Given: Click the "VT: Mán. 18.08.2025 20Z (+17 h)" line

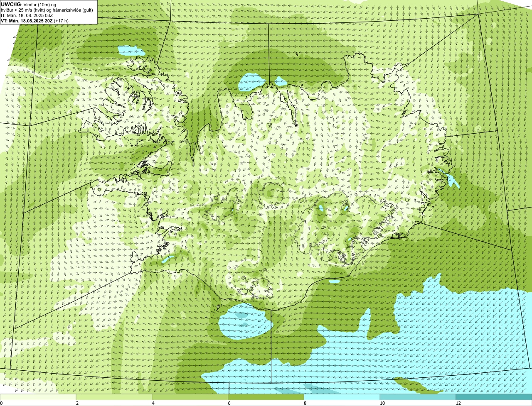Looking at the screenshot, I should click(35, 20).
